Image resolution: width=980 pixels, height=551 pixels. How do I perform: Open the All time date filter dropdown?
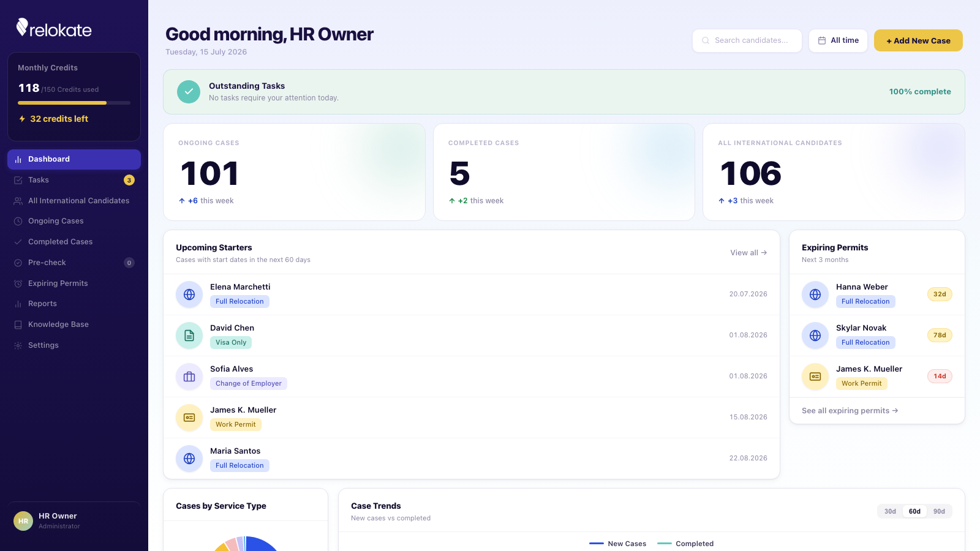838,40
